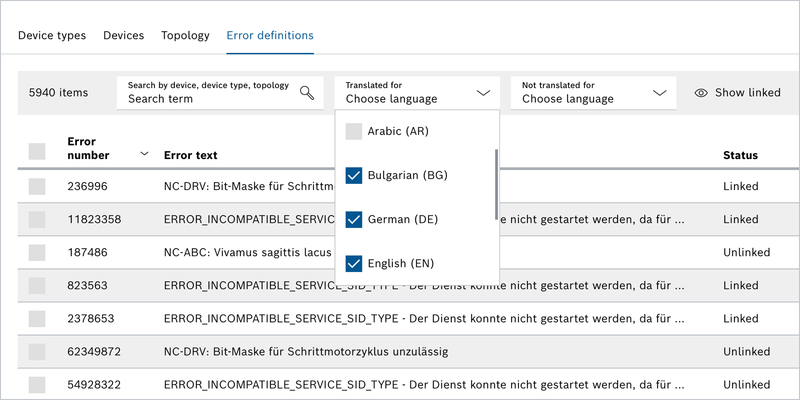Switch to the Device types tab
Viewport: 800px width, 400px height.
point(52,36)
